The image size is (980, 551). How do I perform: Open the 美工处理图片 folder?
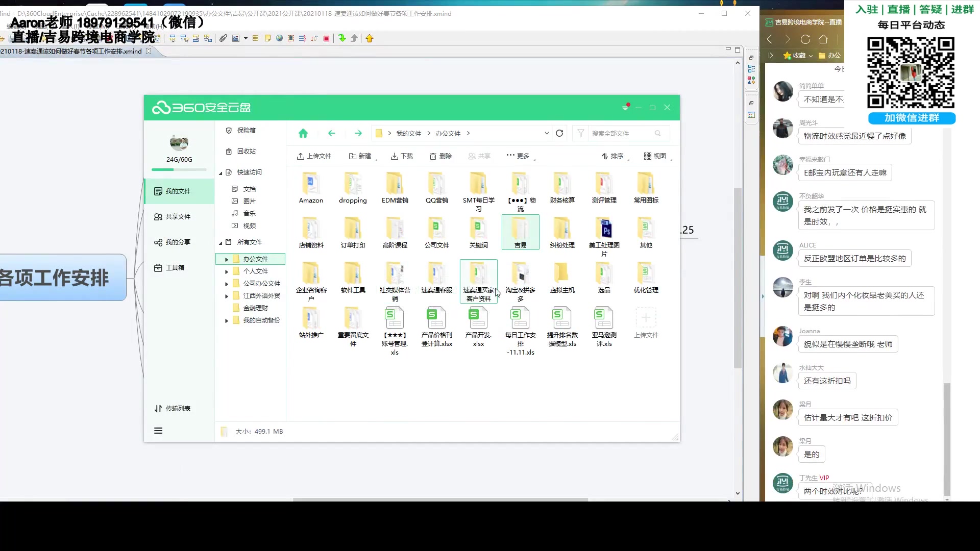(x=604, y=236)
